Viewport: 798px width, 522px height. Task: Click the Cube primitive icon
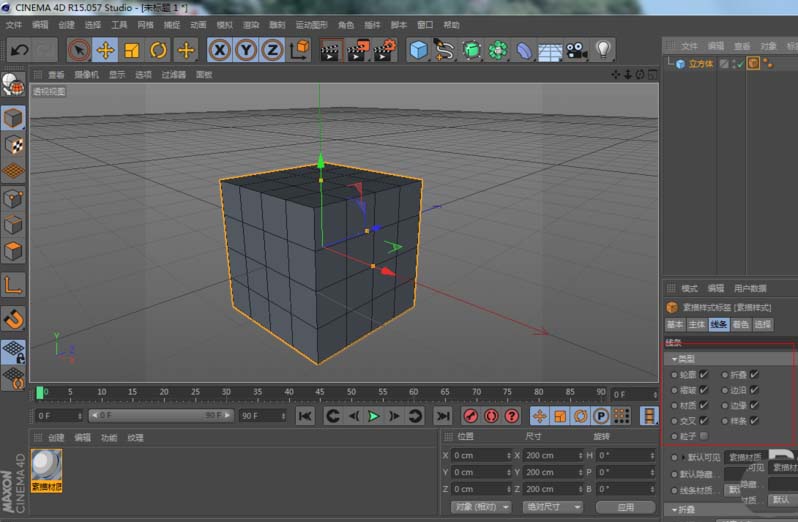[419, 50]
